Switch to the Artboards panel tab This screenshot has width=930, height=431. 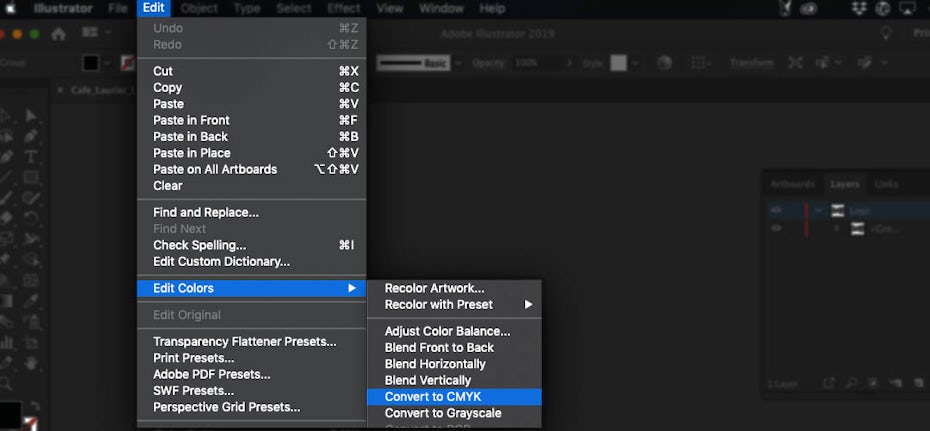[x=792, y=184]
